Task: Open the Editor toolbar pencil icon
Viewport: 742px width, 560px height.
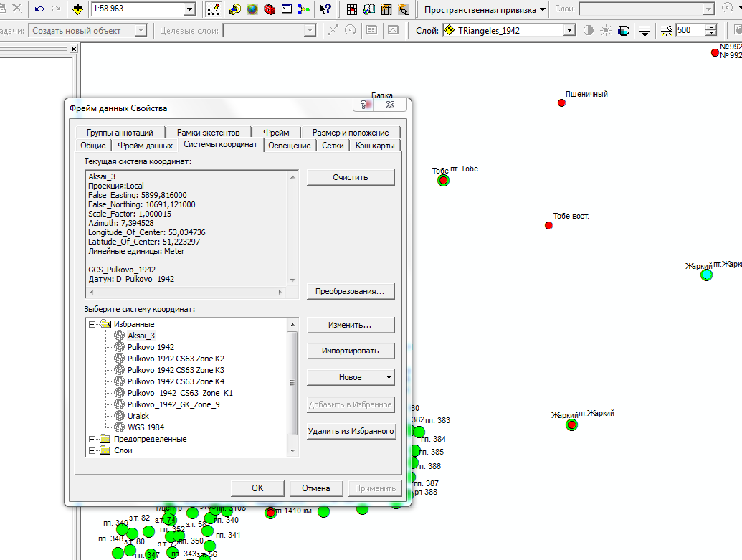Action: click(x=213, y=9)
